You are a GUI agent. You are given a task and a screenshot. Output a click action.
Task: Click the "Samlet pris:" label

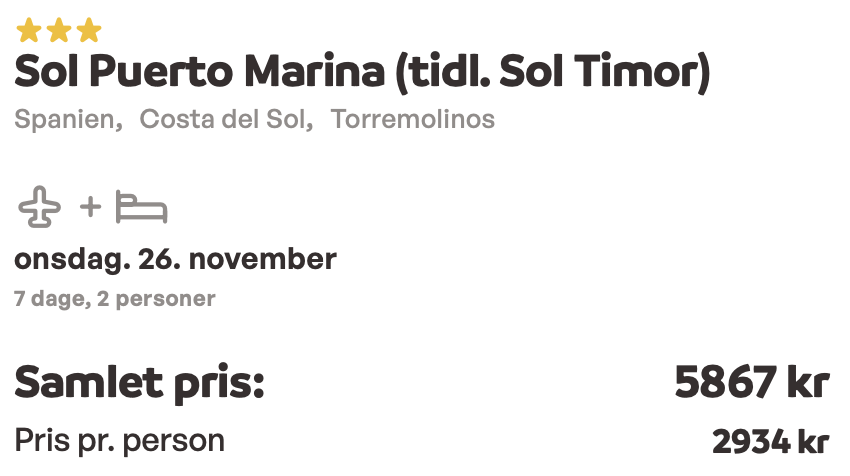tap(139, 384)
